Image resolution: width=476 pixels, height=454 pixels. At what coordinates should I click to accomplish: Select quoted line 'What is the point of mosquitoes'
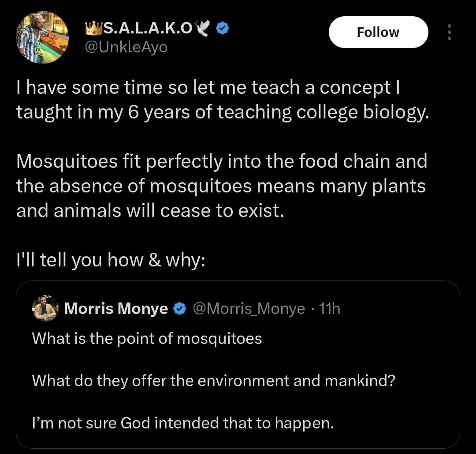147,338
